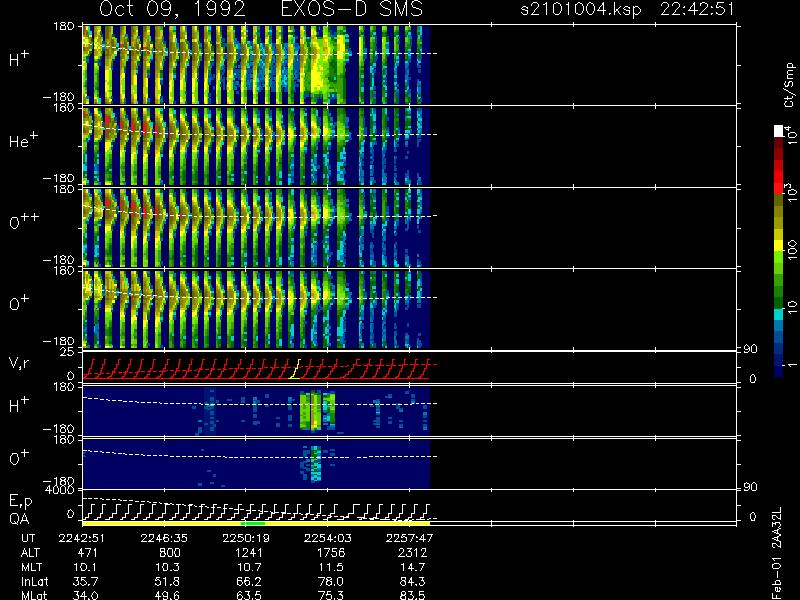Screen dimensions: 800x600
Task: Click the file name 's2101004.ksp'
Action: click(x=581, y=10)
